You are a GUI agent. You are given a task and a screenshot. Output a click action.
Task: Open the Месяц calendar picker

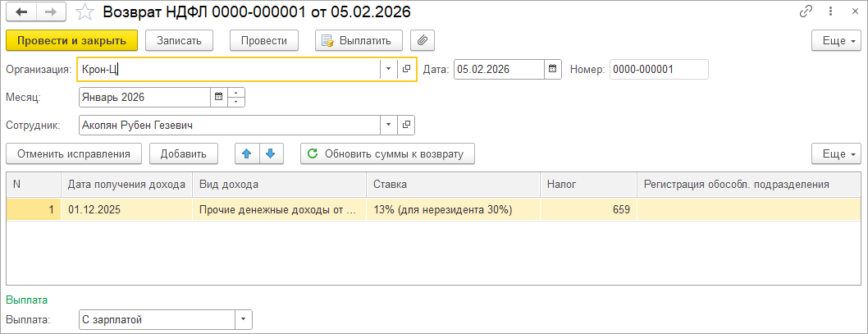coord(218,98)
